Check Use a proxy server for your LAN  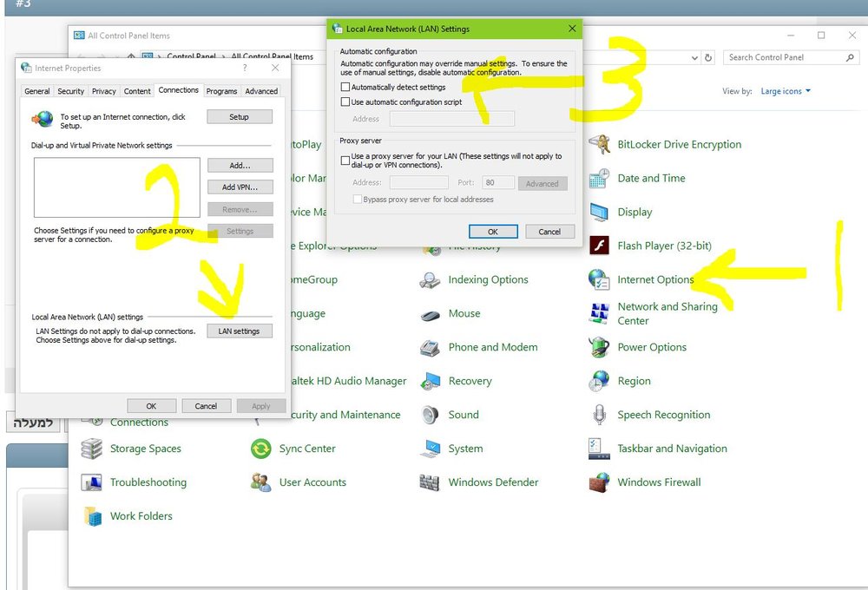tap(345, 160)
